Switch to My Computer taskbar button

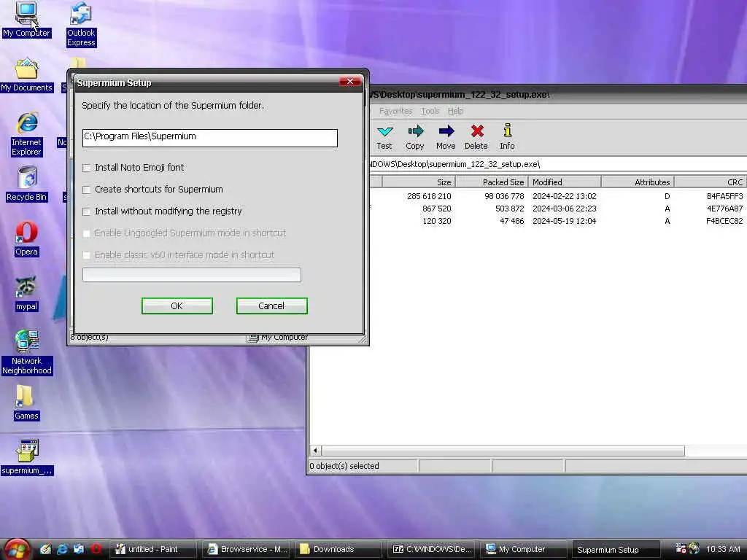coord(523,550)
